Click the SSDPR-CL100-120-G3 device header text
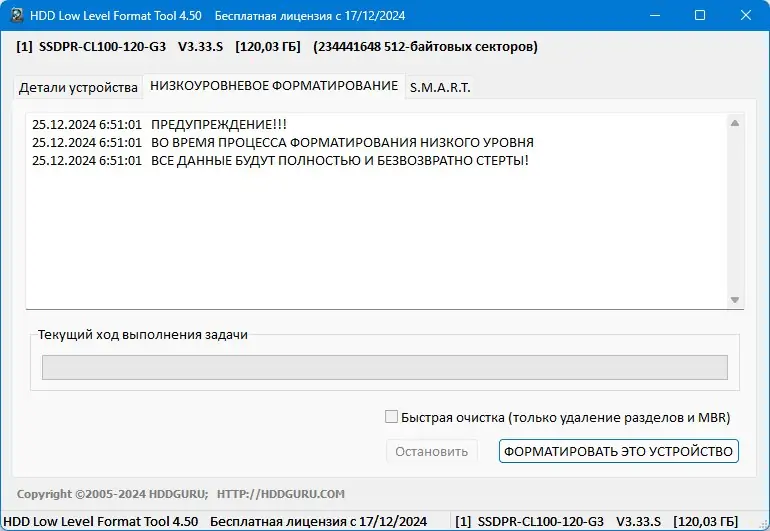Viewport: 770px width, 531px height. point(102,47)
